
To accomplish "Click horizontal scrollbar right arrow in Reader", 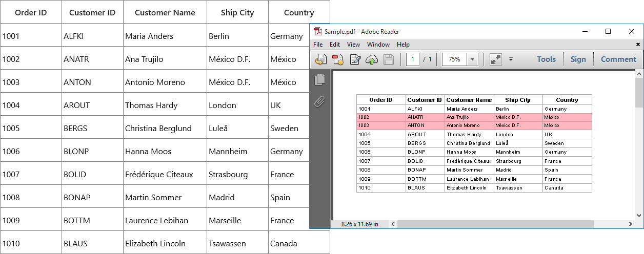I will [x=631, y=224].
